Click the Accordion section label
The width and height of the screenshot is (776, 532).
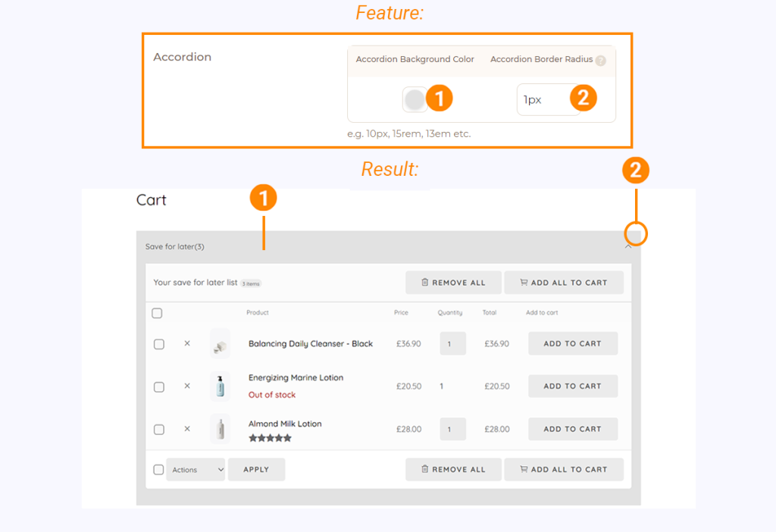tap(182, 57)
